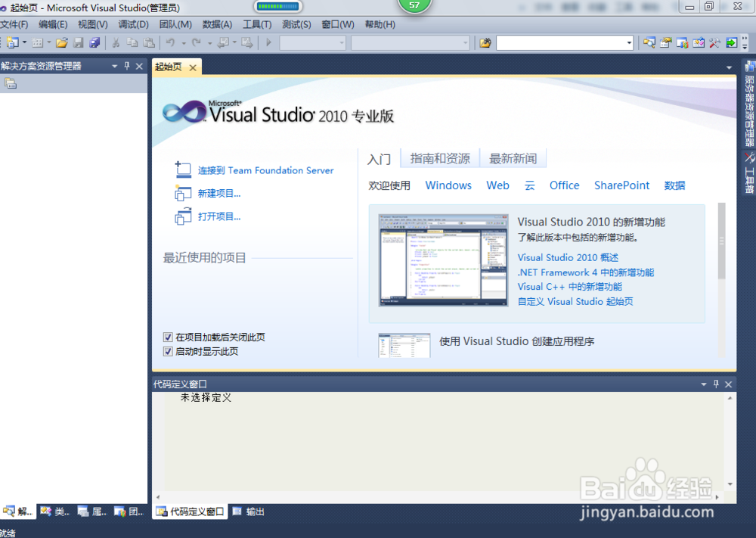Click the 新建项目... link
This screenshot has width=756, height=538.
[219, 194]
